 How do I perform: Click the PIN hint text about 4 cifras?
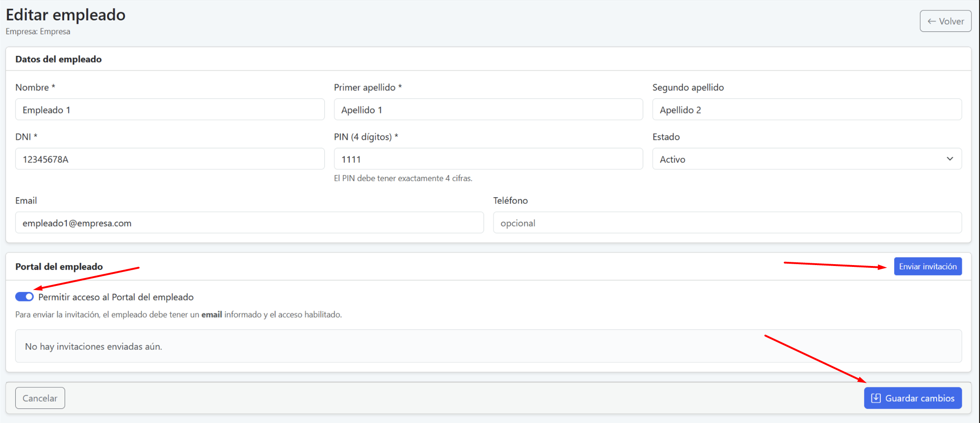(403, 178)
